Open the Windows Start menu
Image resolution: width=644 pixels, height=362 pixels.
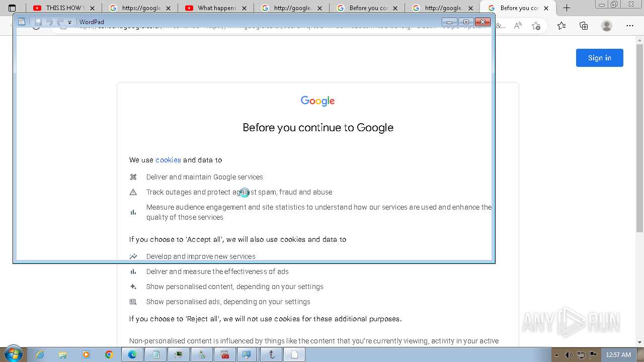tap(14, 354)
